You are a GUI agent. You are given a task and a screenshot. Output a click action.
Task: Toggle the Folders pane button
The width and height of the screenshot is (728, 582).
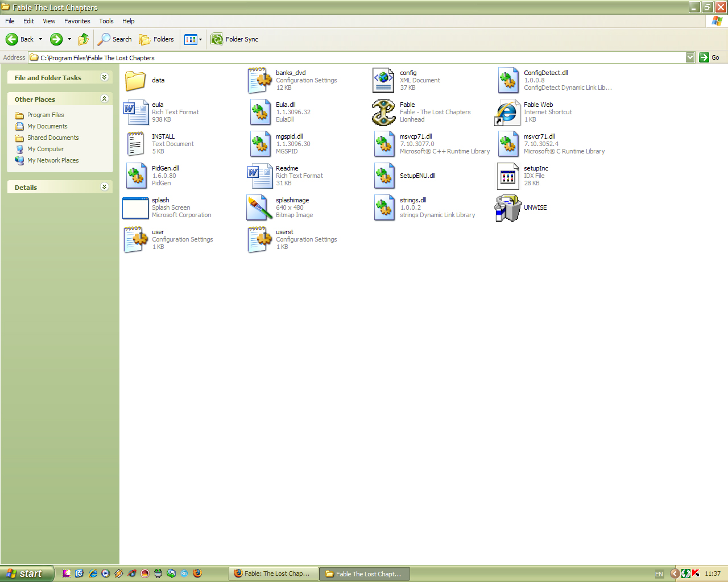coord(157,39)
